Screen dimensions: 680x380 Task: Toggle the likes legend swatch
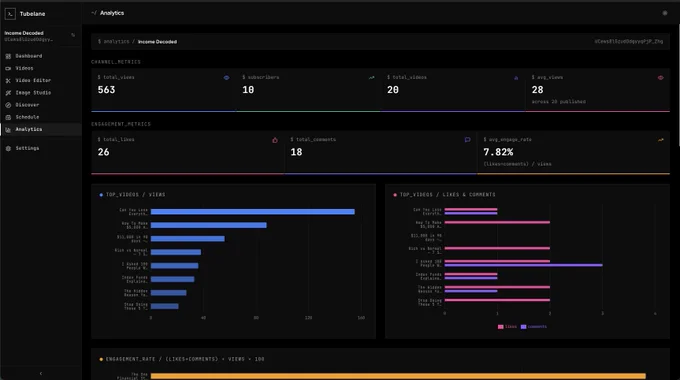click(x=500, y=327)
